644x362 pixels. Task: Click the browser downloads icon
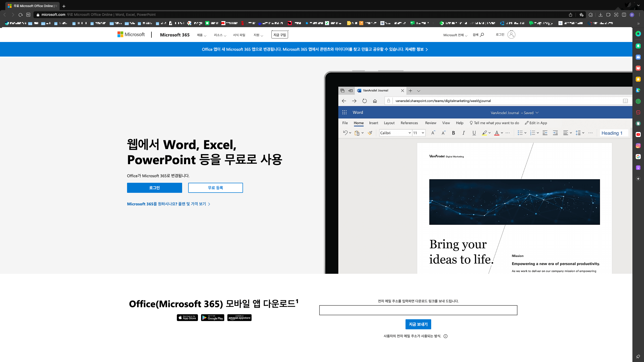(600, 15)
